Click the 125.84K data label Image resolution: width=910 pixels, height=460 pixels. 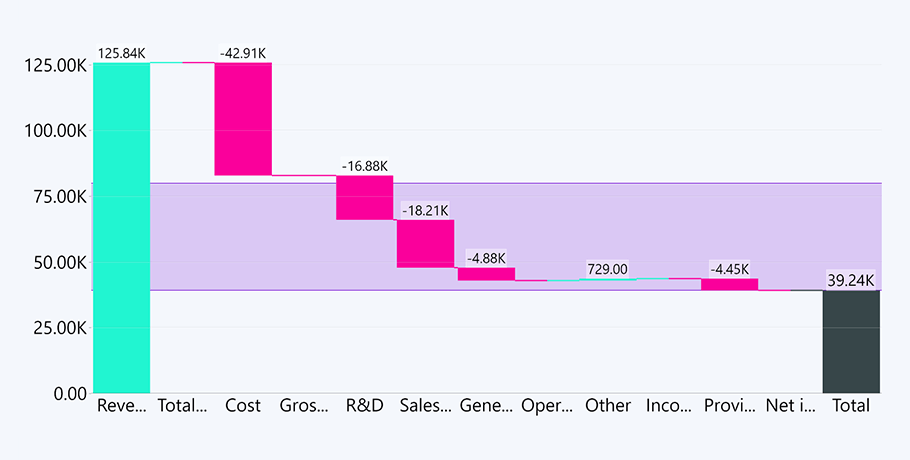[122, 53]
